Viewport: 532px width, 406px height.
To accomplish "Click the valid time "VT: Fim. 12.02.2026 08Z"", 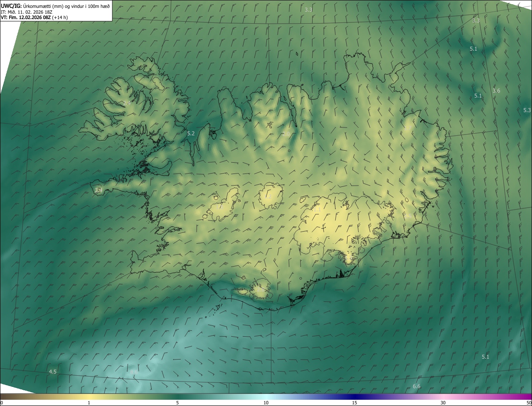I will pos(26,17).
